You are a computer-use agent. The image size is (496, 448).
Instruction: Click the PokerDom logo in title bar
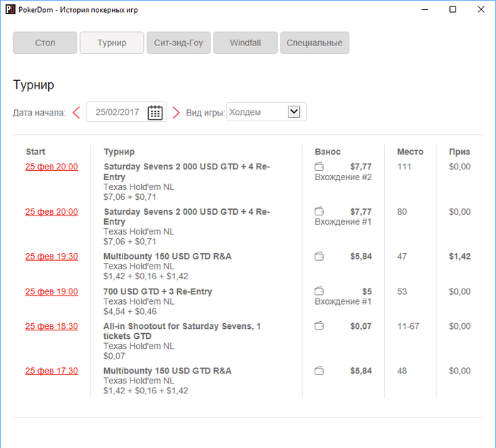coord(10,9)
